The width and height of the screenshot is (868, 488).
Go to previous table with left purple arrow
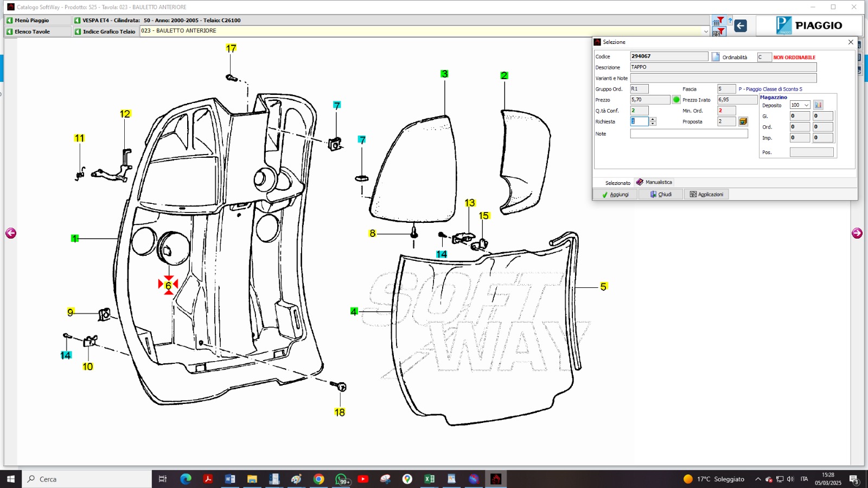click(11, 233)
